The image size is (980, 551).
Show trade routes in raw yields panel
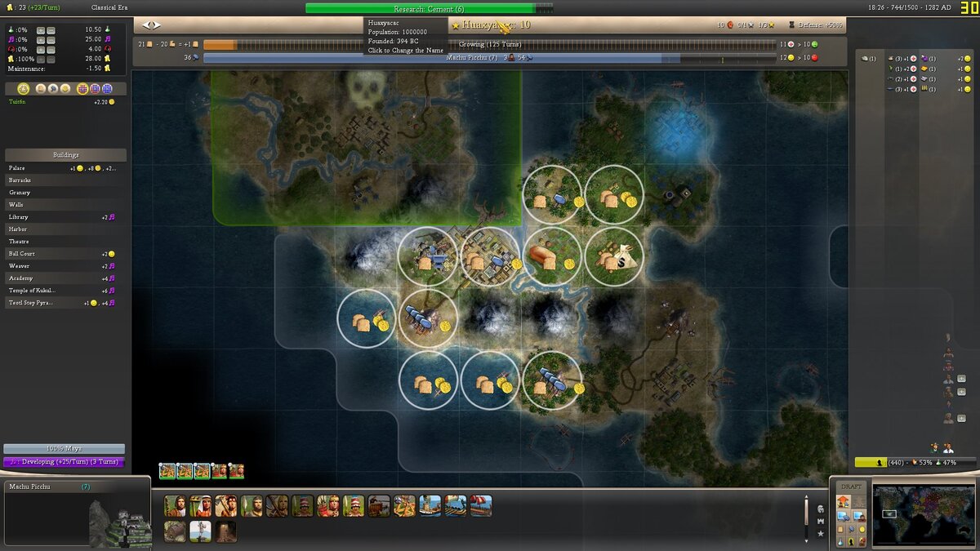[23, 89]
